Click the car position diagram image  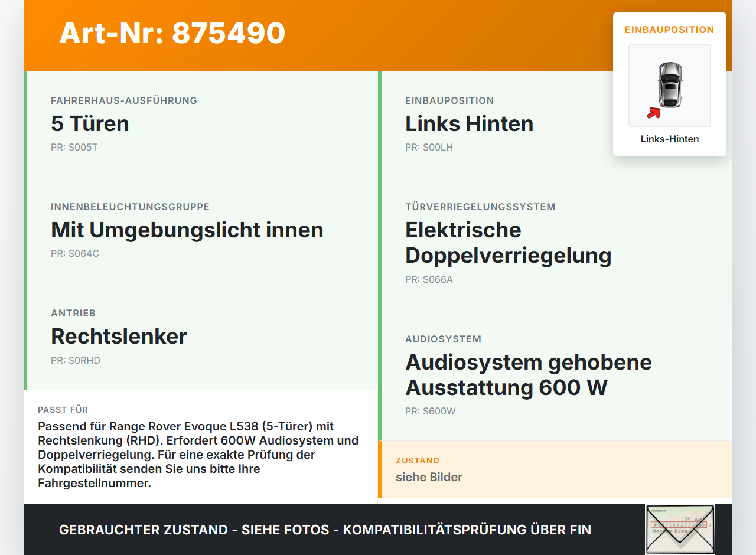[x=670, y=86]
